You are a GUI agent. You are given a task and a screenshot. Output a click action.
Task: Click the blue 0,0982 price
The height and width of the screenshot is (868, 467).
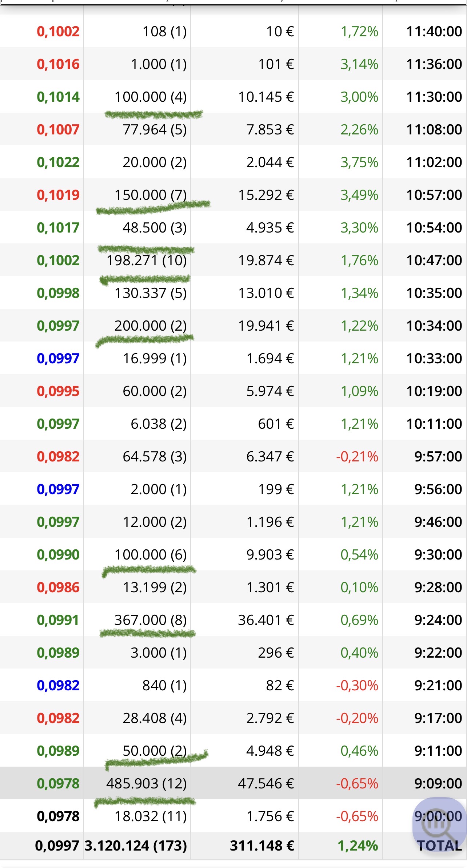coord(58,686)
